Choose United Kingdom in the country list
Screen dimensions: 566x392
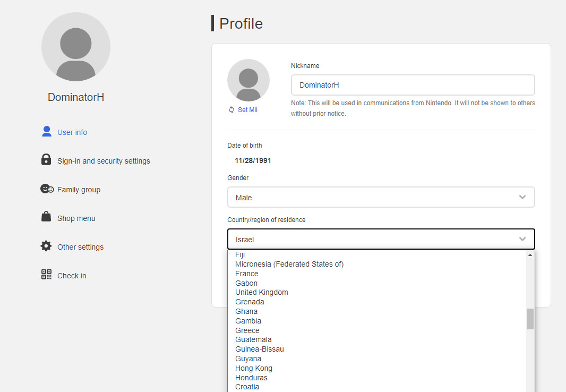point(262,292)
